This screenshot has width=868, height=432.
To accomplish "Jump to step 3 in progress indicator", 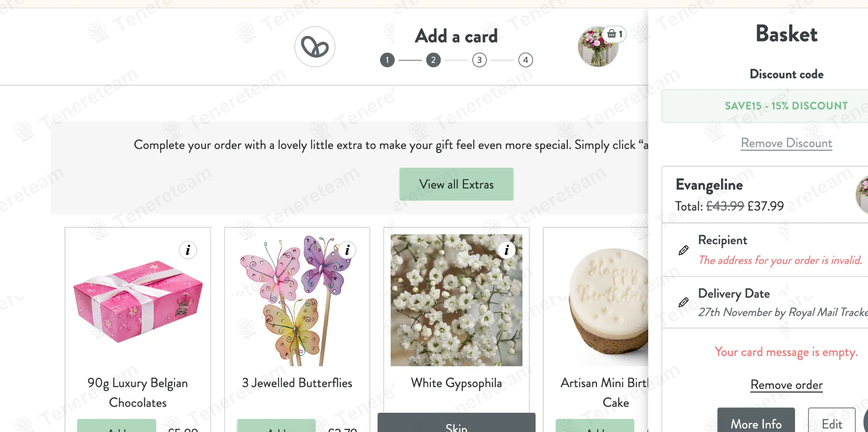I will 480,60.
